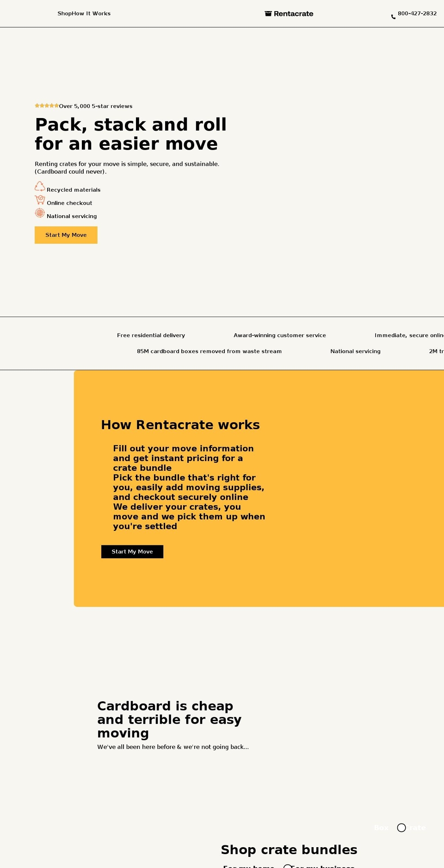Click 'Recycled materials' label

(74, 190)
